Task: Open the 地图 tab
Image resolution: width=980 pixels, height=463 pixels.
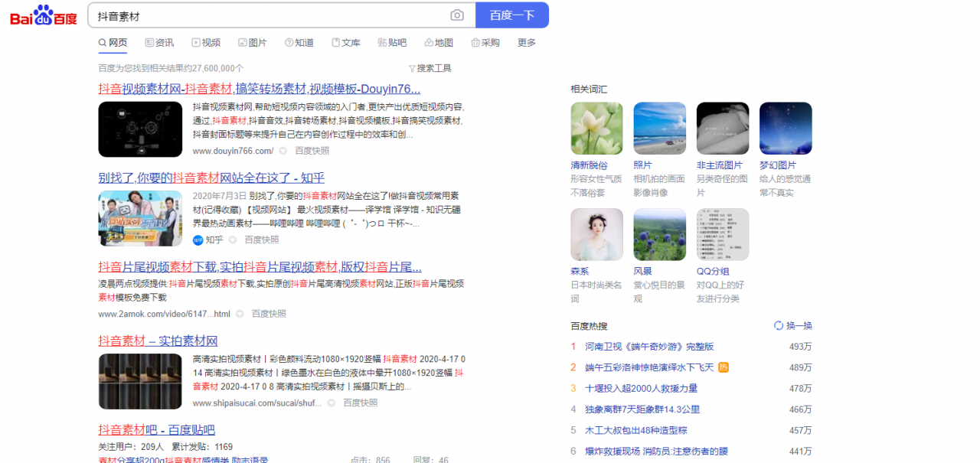Action: click(x=439, y=43)
